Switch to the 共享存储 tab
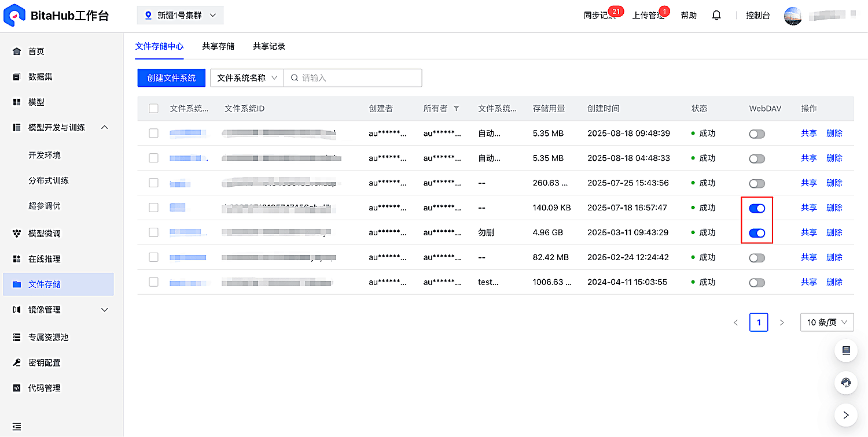Viewport: 868px width, 437px height. [218, 46]
